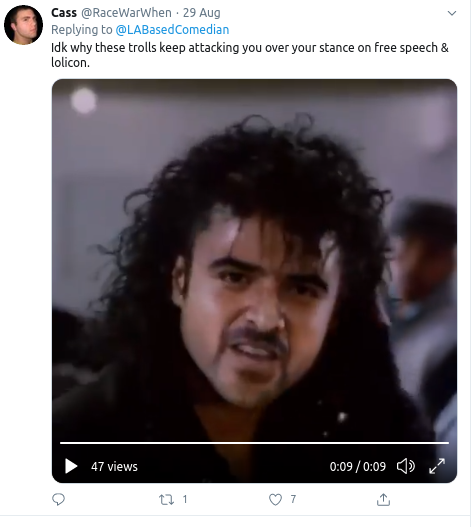Open tweet options chevron dropdown

tap(452, 13)
